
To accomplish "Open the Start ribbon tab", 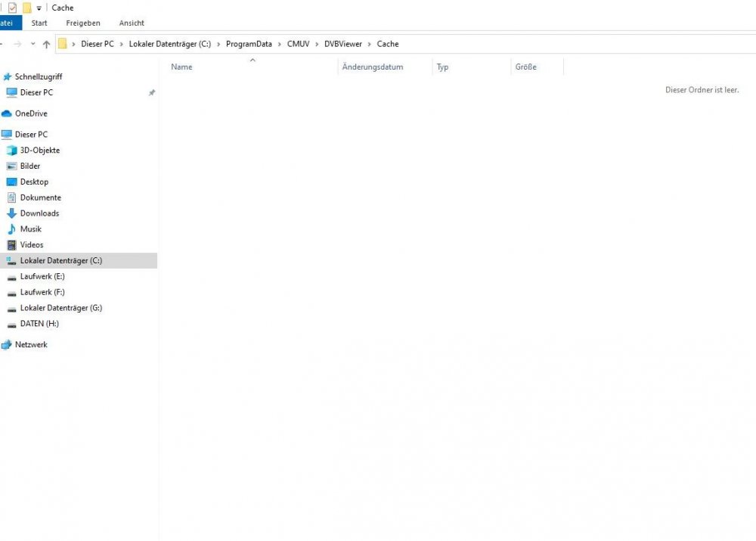I will point(39,23).
